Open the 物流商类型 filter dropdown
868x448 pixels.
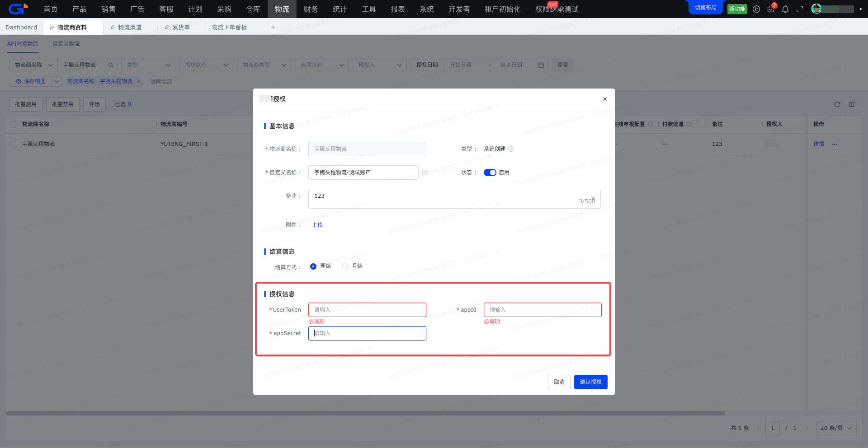(x=264, y=65)
